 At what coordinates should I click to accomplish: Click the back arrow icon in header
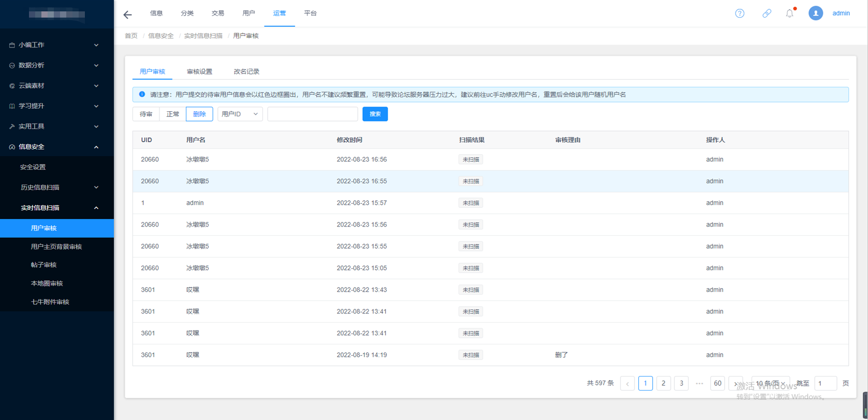pyautogui.click(x=127, y=14)
